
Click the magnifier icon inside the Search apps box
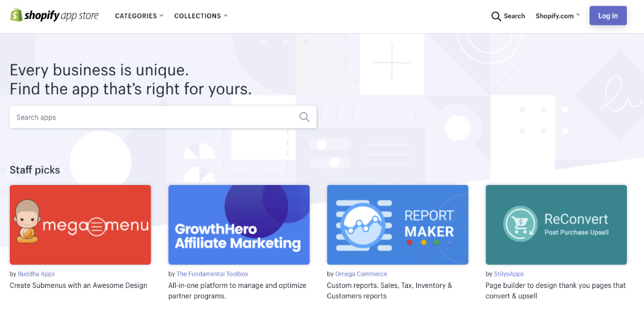(x=304, y=117)
